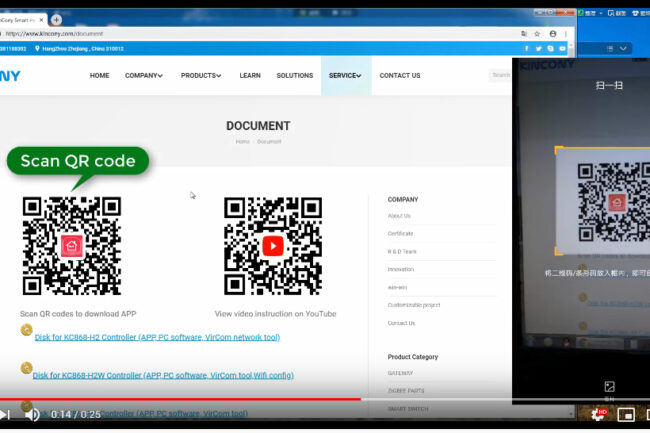Click the Certificate sidebar link
The width and height of the screenshot is (650, 433).
(400, 234)
